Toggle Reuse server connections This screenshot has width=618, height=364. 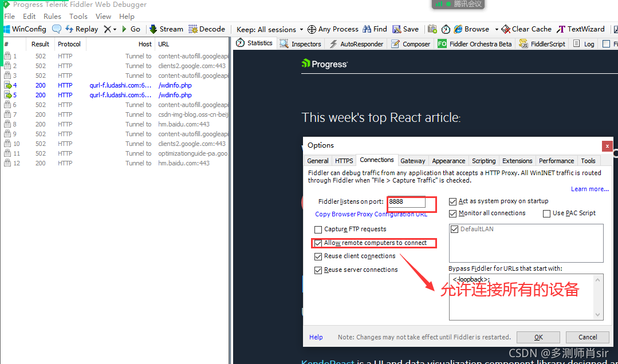(318, 270)
